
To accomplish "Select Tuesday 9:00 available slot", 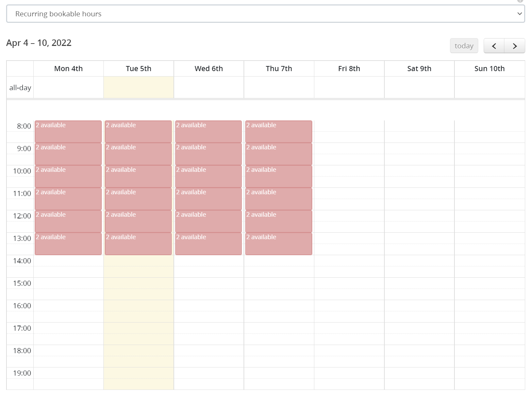I will pos(138,154).
